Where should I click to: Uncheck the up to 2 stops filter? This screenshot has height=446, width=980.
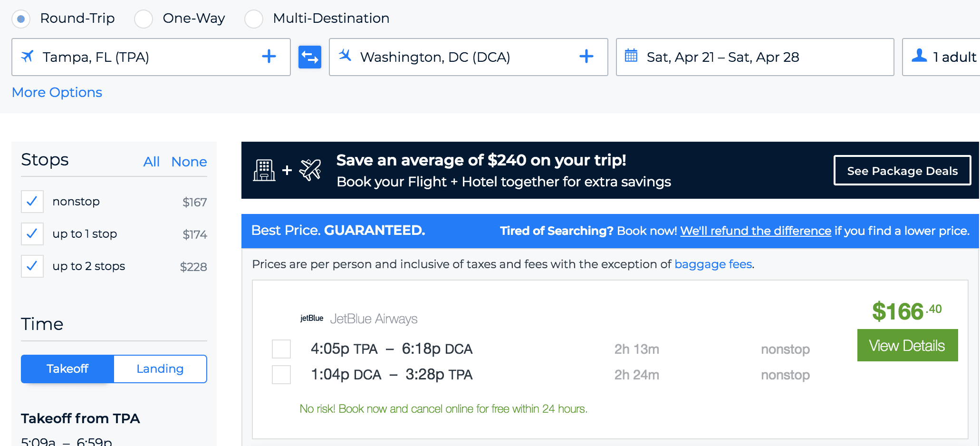[x=32, y=266]
